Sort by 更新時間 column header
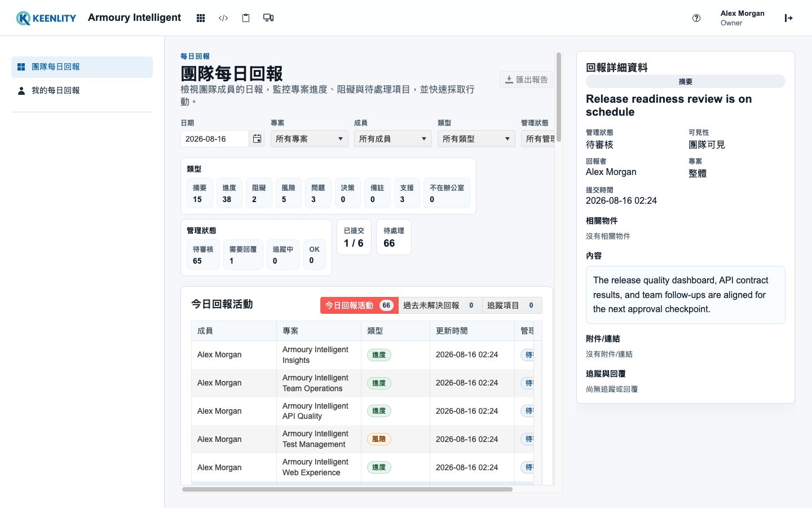Image resolution: width=812 pixels, height=508 pixels. [472, 331]
